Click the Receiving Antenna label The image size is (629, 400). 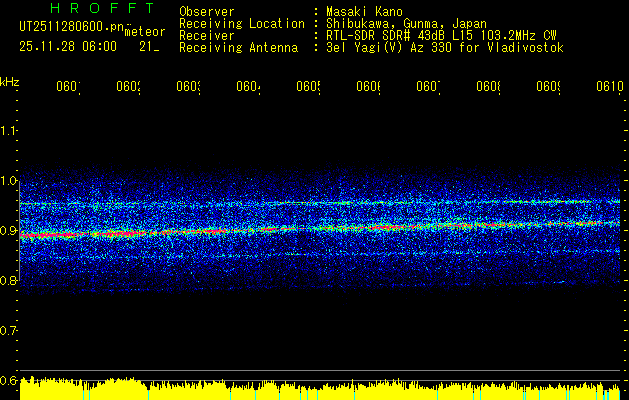click(x=239, y=48)
